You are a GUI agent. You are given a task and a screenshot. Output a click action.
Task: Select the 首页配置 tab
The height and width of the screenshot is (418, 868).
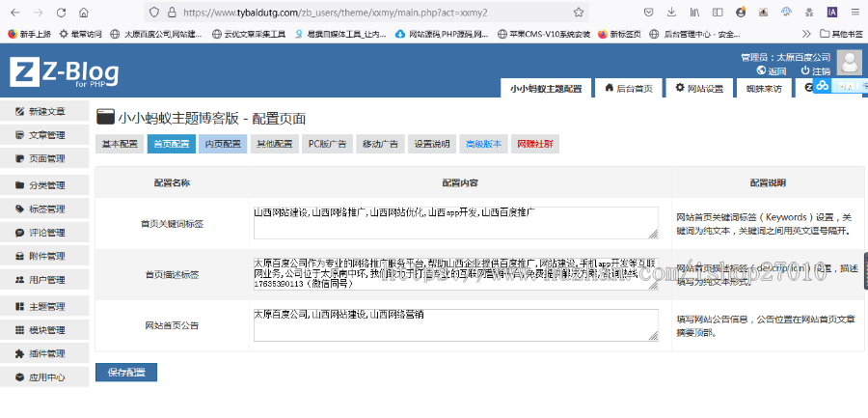(171, 144)
